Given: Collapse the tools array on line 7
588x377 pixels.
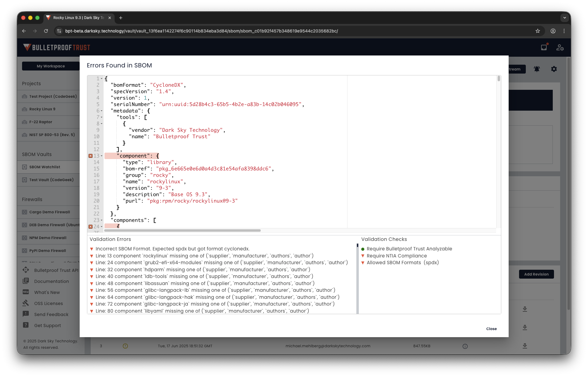Looking at the screenshot, I should [x=102, y=117].
